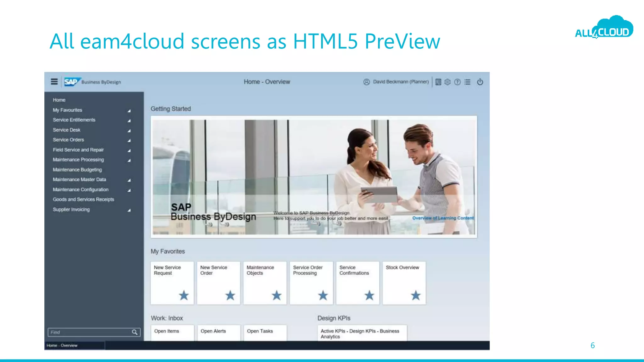This screenshot has height=362, width=644.
Task: Click the search magnifier in Find box
Action: [x=135, y=332]
